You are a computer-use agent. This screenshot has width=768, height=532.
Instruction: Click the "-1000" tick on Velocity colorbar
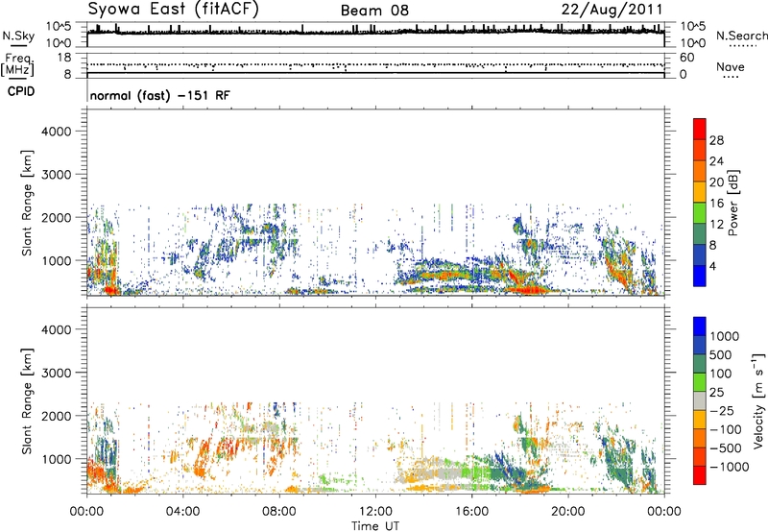(730, 467)
